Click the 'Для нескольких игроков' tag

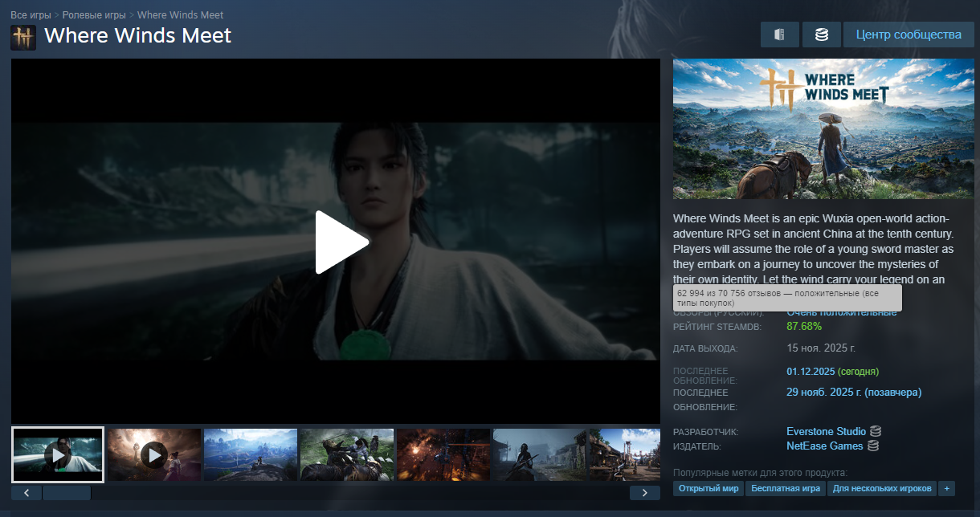(882, 488)
